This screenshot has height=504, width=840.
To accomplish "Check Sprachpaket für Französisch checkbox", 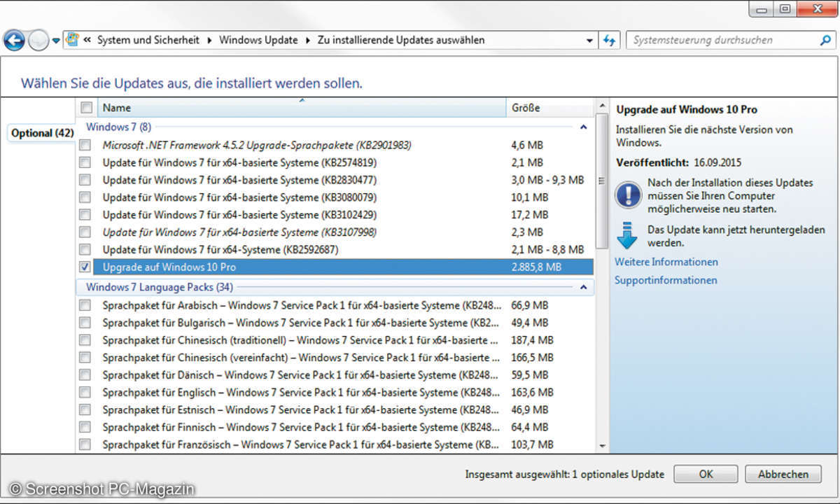I will tap(85, 444).
